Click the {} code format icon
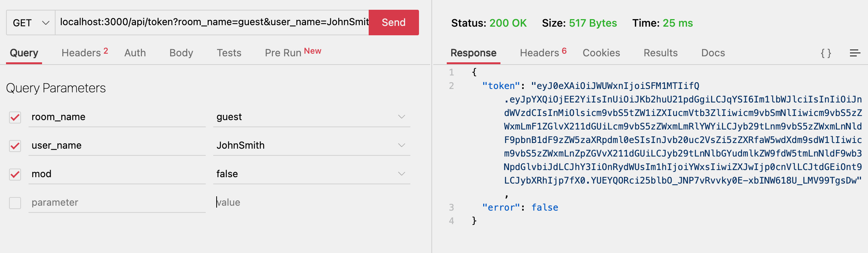Viewport: 868px width, 253px height. tap(826, 53)
